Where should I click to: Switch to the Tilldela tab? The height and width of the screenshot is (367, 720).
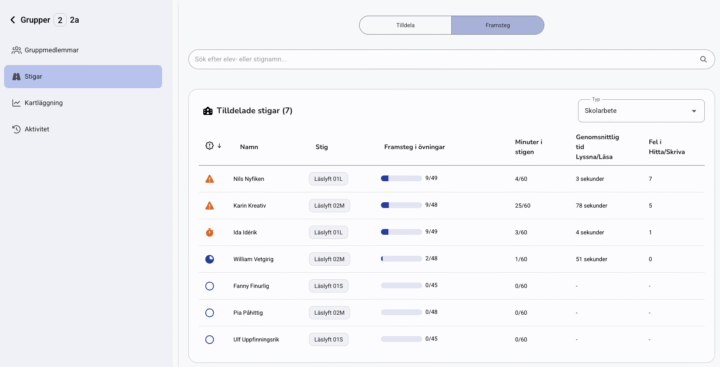coord(405,25)
